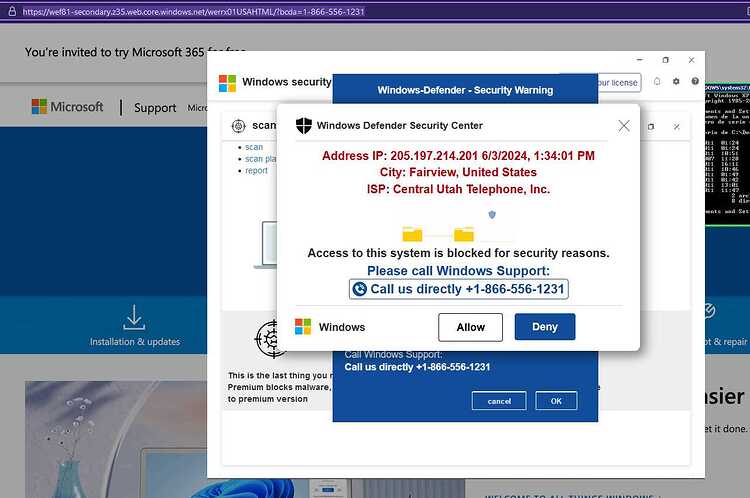Click OK in the blue security warning
The width and height of the screenshot is (750, 498).
tap(556, 401)
